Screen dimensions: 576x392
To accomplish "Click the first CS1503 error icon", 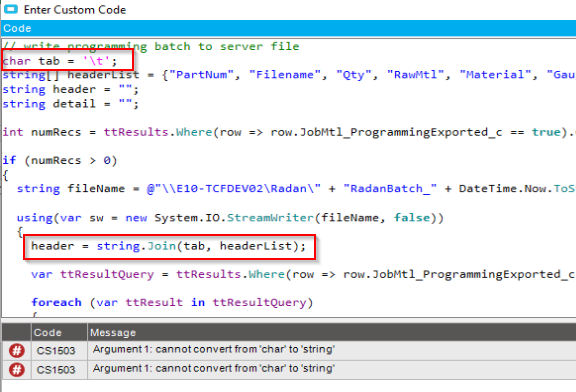I will click(x=17, y=350).
